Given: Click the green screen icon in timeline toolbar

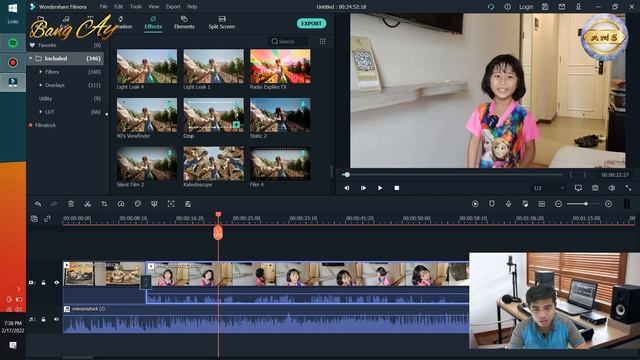Looking at the screenshot, I should tap(154, 204).
